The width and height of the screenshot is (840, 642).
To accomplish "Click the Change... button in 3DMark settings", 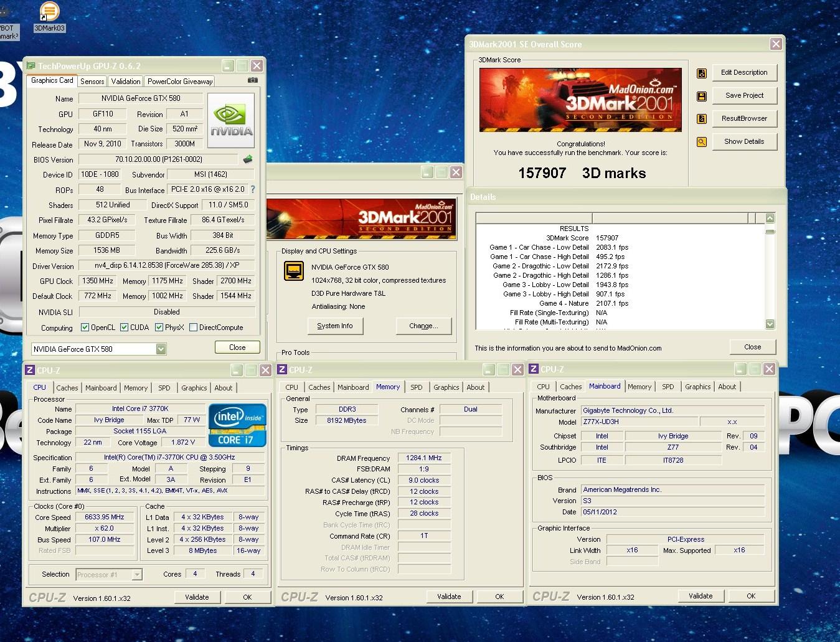I will (423, 326).
